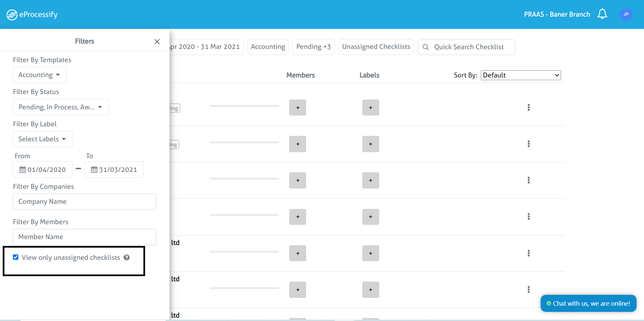The width and height of the screenshot is (644, 321).
Task: Open the Select Labels dropdown
Action: click(x=42, y=139)
